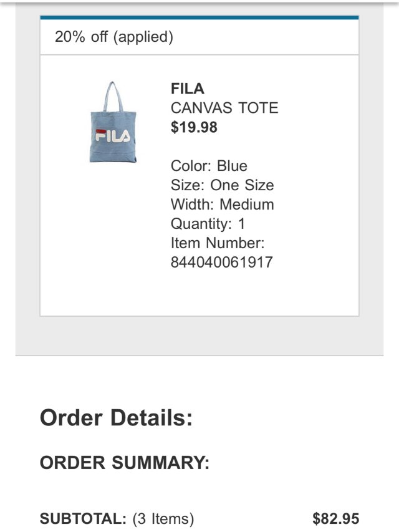Click the "Color: Blue" attribute line
Screen dimensions: 399x532
pyautogui.click(x=209, y=166)
